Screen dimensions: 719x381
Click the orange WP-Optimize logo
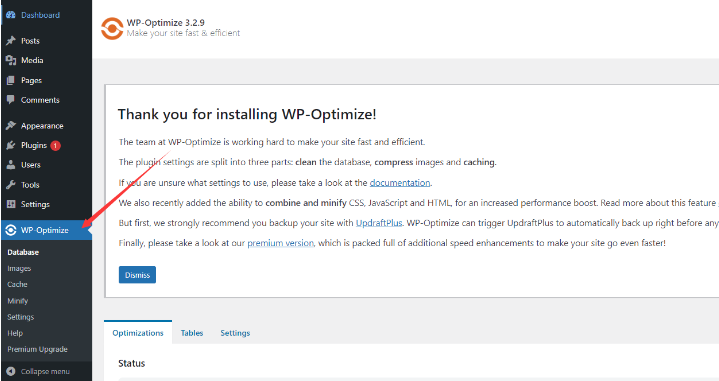coord(111,28)
